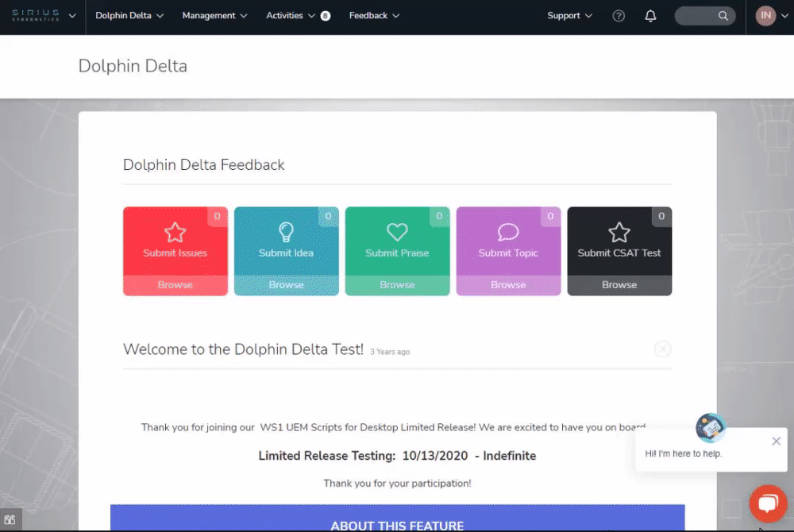This screenshot has height=532, width=794.
Task: Click the CSAT Test count badge
Action: [661, 216]
